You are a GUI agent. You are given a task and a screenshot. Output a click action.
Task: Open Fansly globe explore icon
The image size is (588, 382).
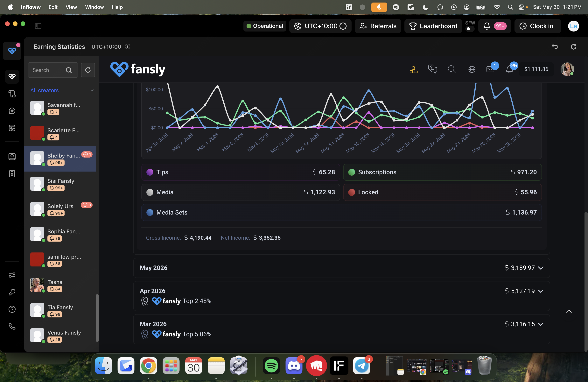472,69
